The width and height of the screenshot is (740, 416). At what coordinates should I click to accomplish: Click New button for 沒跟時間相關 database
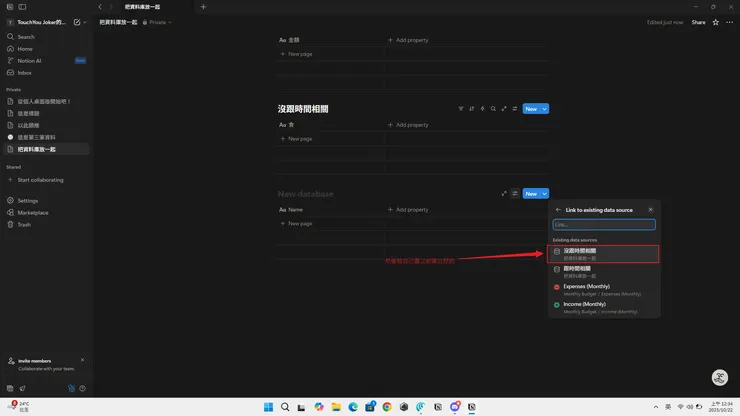coord(531,109)
